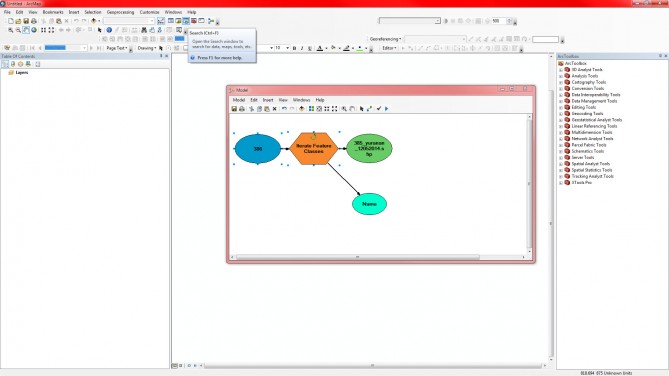Expand the Data Management Tools toolbox
The width and height of the screenshot is (669, 376).
click(x=561, y=101)
